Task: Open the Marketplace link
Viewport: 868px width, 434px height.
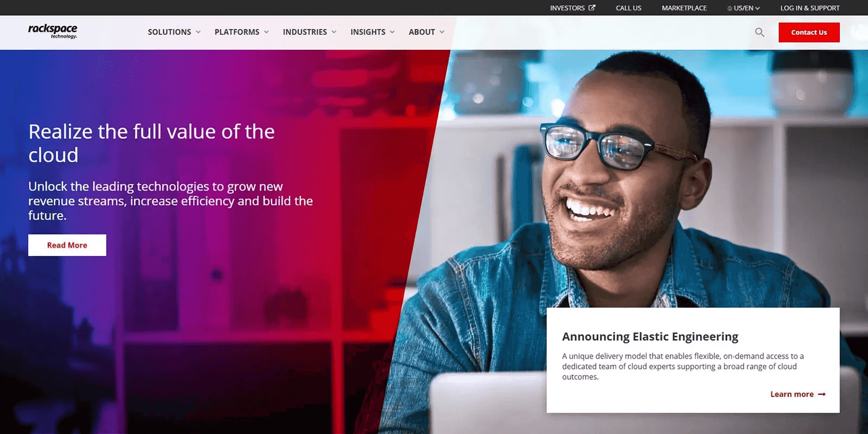Action: (684, 8)
